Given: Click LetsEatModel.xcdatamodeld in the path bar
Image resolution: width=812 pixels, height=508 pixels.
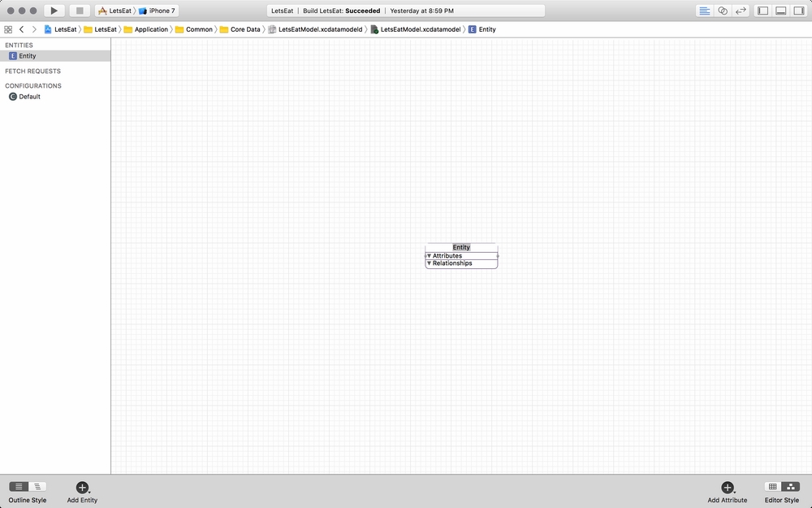Looking at the screenshot, I should pyautogui.click(x=321, y=29).
